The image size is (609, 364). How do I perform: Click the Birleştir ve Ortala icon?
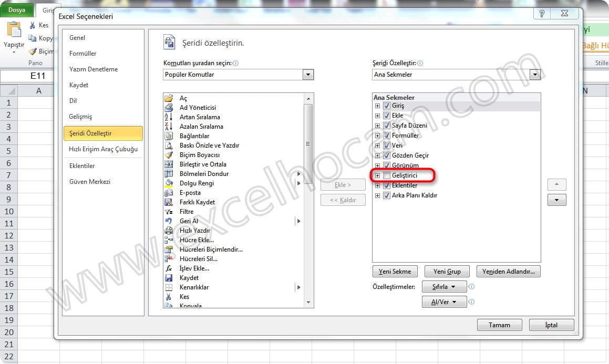tap(169, 164)
